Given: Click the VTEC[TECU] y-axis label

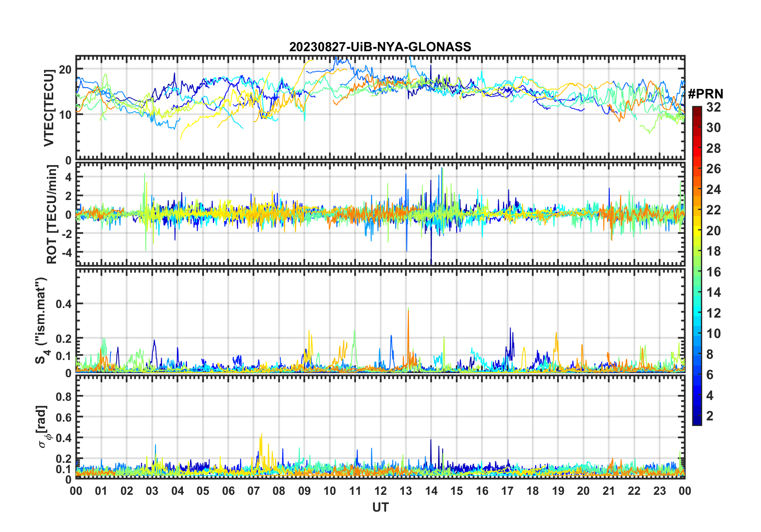Looking at the screenshot, I should coord(49,108).
